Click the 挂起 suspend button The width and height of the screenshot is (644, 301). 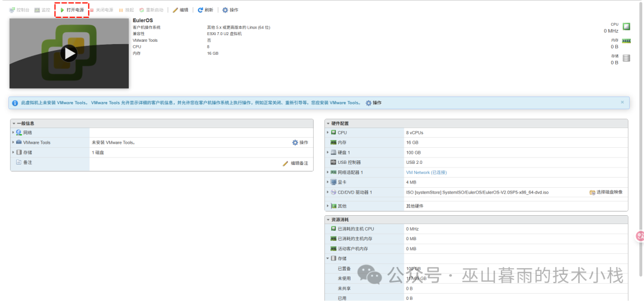[126, 10]
